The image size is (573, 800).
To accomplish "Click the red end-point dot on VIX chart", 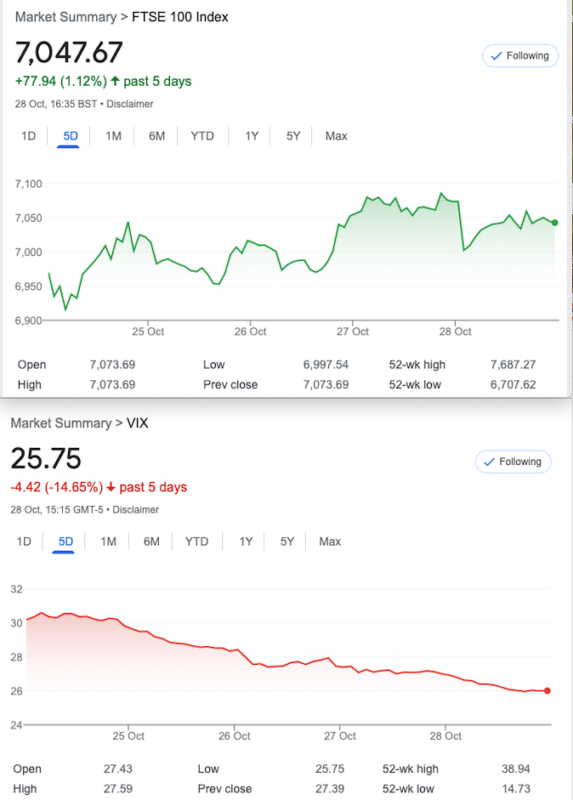I will pyautogui.click(x=547, y=691).
